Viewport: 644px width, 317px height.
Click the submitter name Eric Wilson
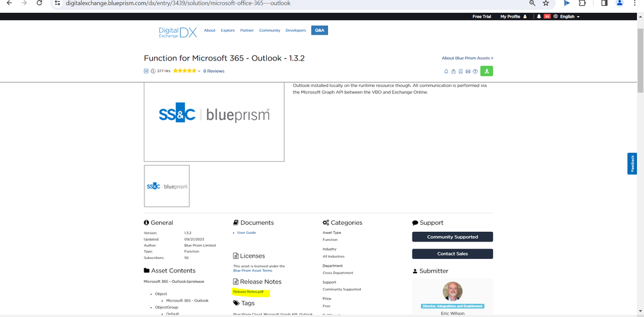click(x=453, y=314)
